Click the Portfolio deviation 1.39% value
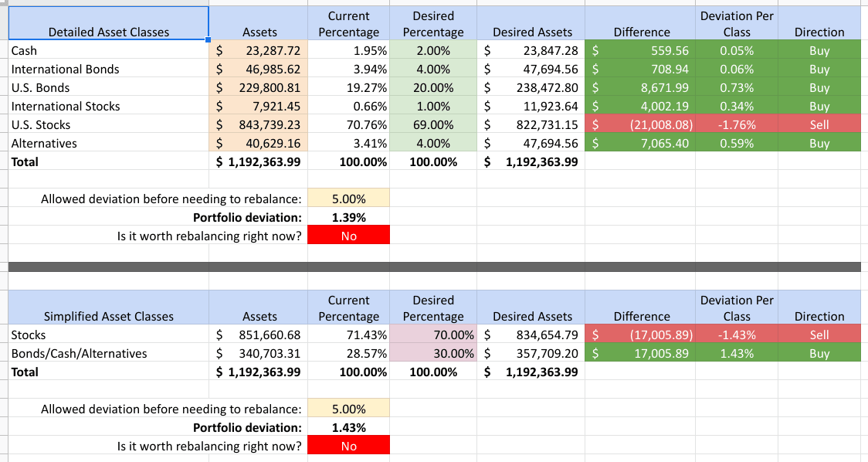The image size is (868, 462). pyautogui.click(x=348, y=217)
